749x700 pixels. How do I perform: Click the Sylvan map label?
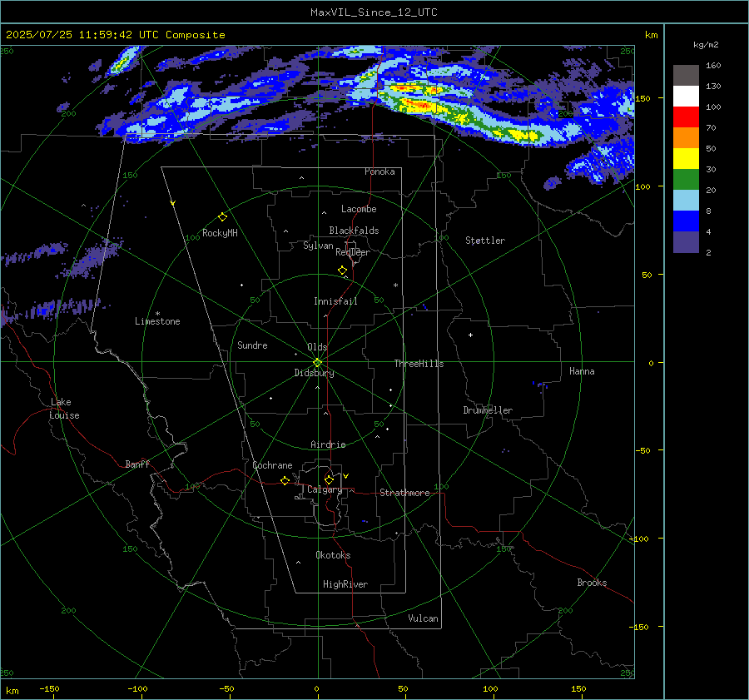(318, 246)
